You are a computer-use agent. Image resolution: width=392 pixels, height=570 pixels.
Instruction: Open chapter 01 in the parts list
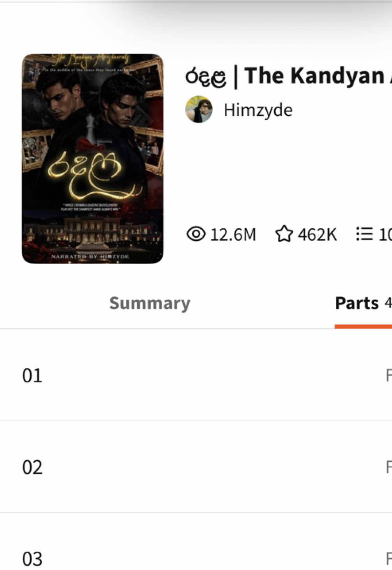click(x=196, y=375)
